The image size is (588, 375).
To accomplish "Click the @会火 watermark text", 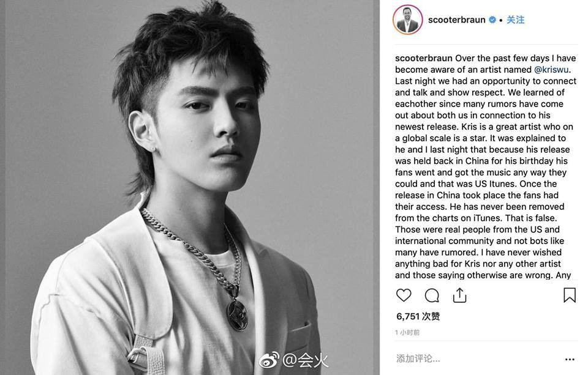I will [x=305, y=360].
